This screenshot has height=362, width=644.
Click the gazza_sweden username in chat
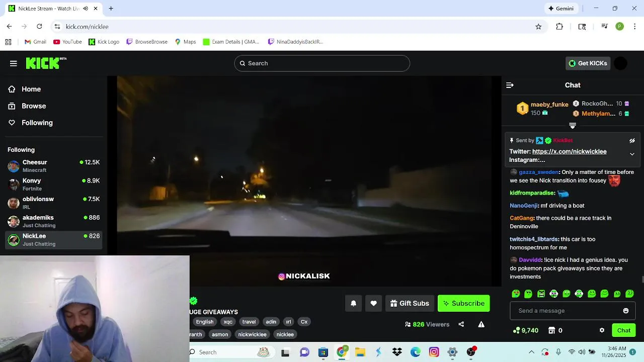point(538,172)
